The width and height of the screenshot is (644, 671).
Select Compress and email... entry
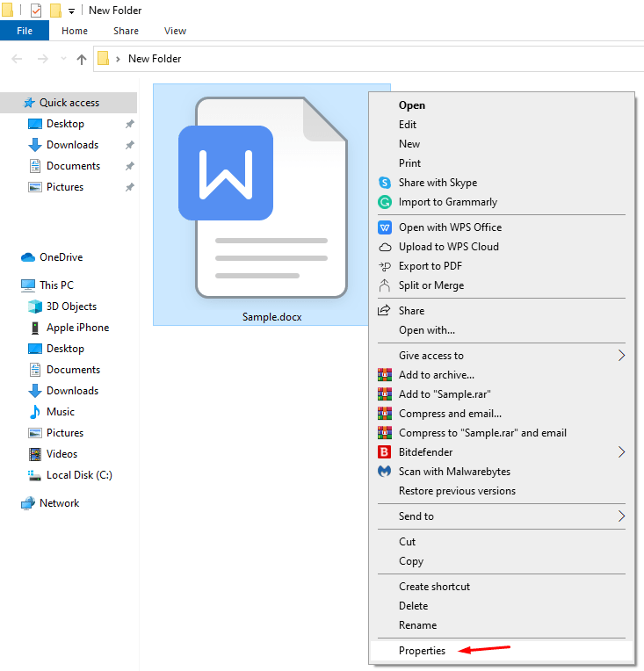tap(502, 414)
